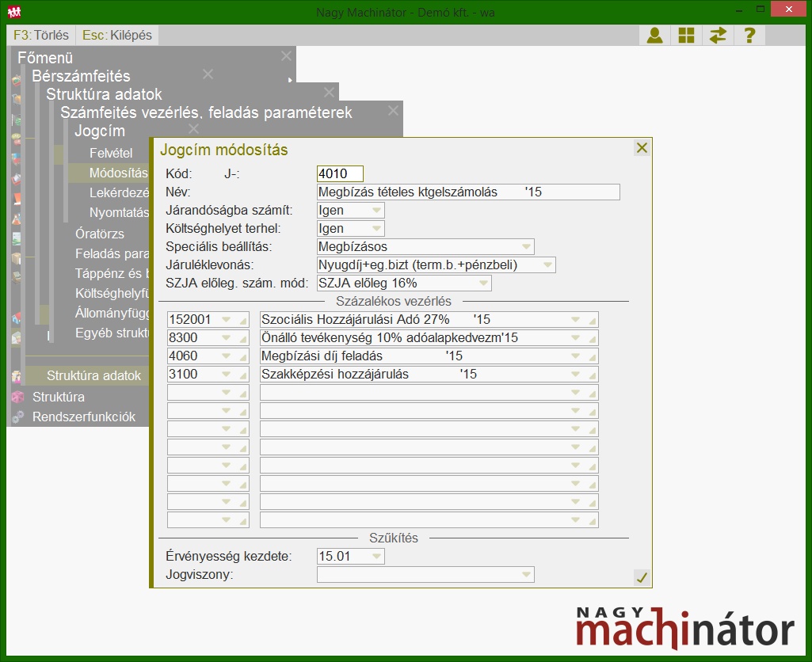Close the Struktúra adatok panel with its X

pyautogui.click(x=329, y=93)
